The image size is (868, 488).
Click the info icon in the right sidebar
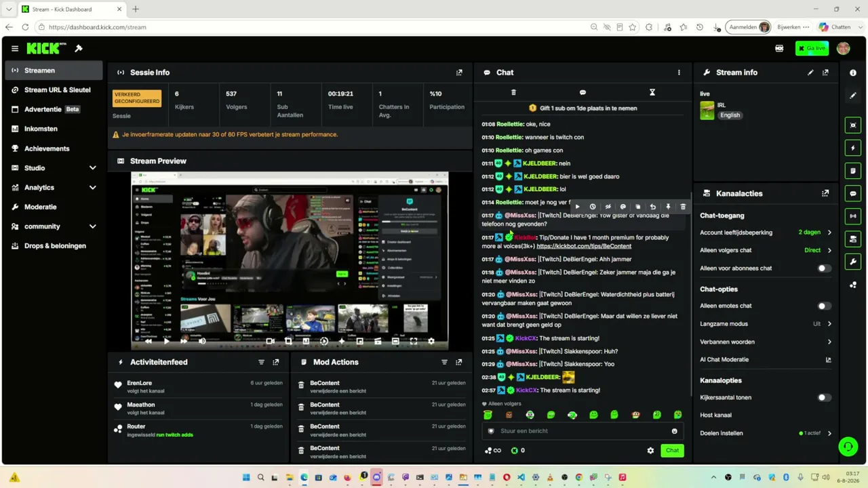pyautogui.click(x=853, y=73)
